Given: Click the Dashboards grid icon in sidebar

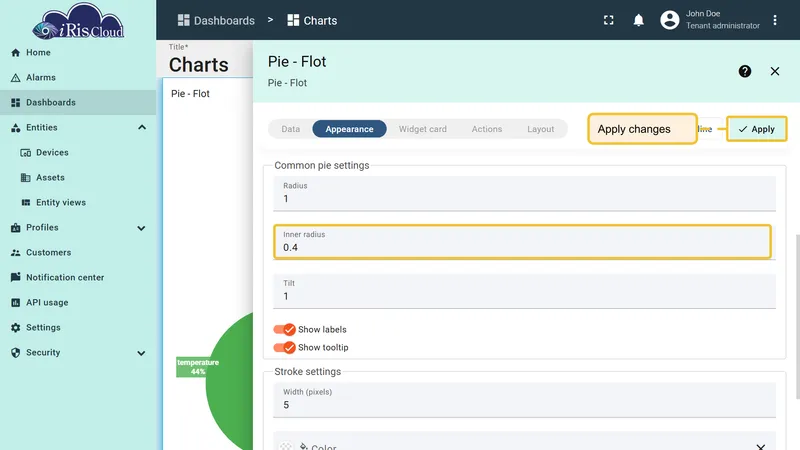Looking at the screenshot, I should (x=15, y=103).
